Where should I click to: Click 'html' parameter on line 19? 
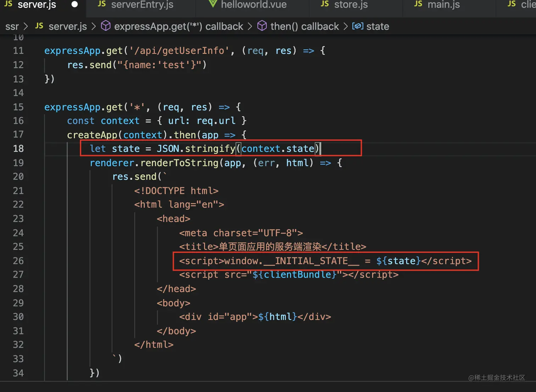(297, 163)
